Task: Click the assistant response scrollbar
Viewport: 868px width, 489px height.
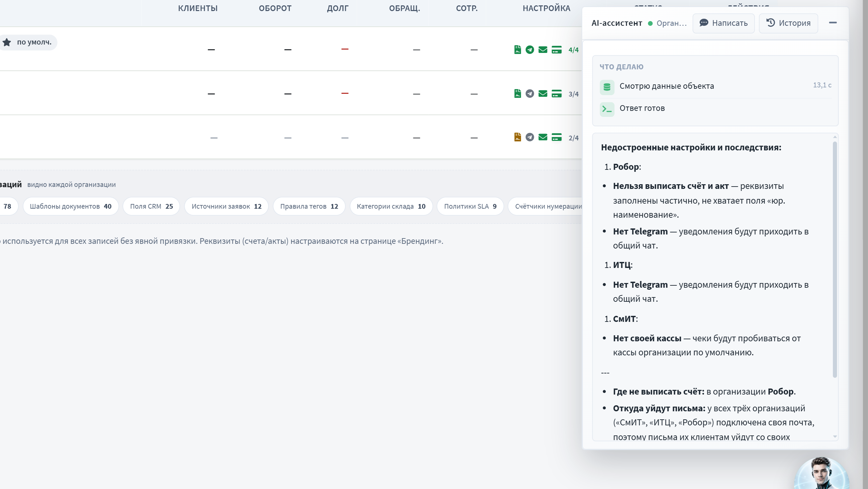Action: click(835, 259)
